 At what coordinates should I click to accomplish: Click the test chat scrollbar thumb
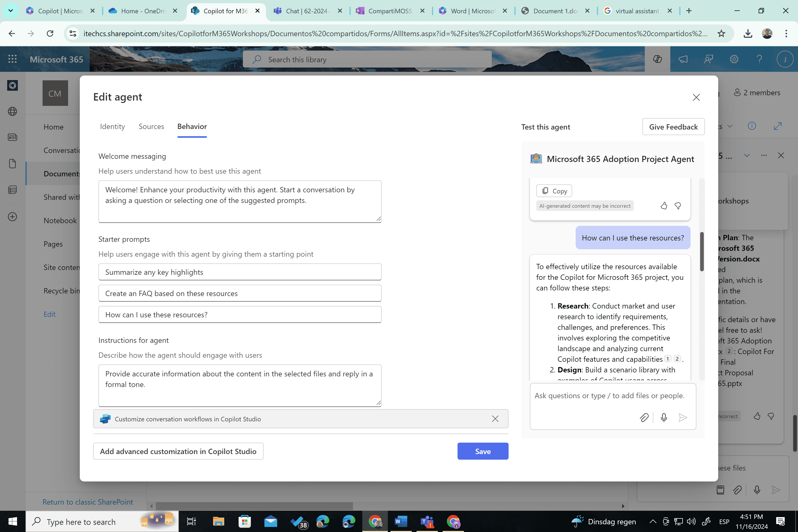point(702,251)
